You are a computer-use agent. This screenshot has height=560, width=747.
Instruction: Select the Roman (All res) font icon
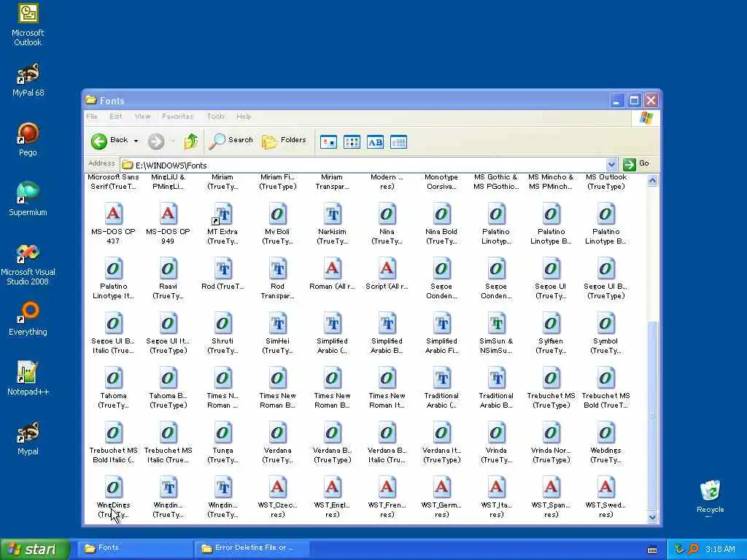332,268
